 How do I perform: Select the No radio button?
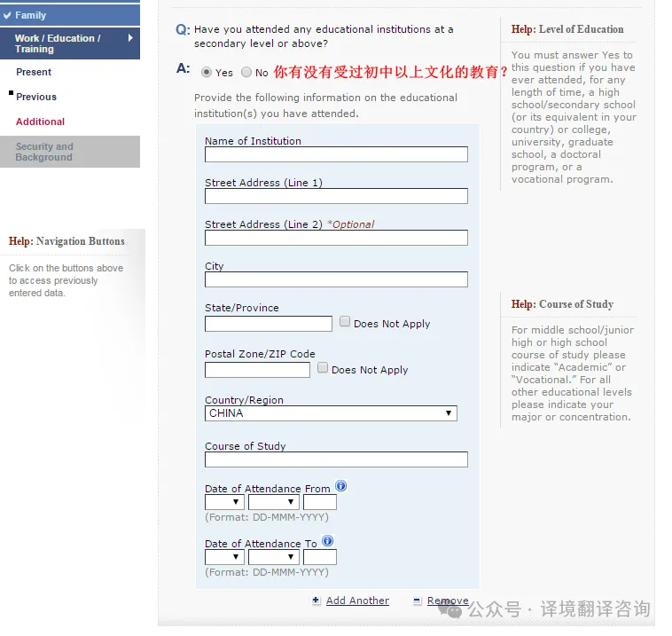(246, 73)
